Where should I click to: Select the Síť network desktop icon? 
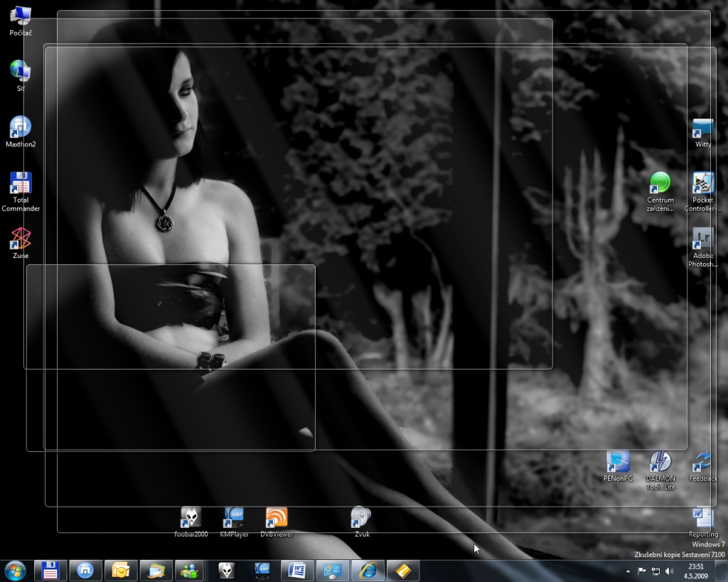(21, 76)
